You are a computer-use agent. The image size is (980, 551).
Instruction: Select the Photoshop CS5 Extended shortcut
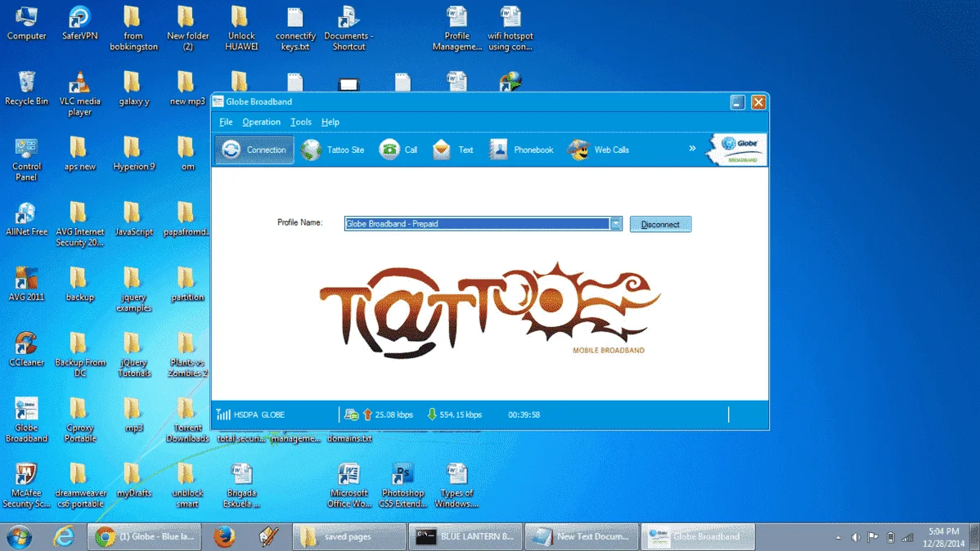click(402, 485)
